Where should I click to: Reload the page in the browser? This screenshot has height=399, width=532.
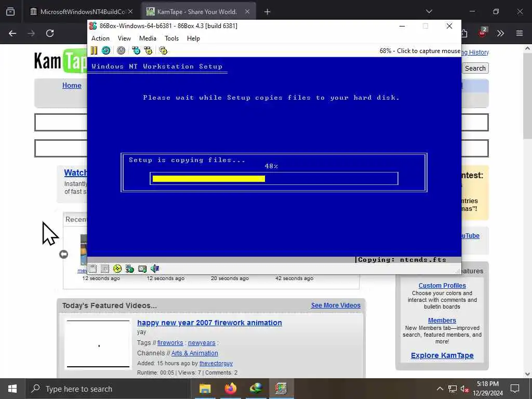click(50, 33)
